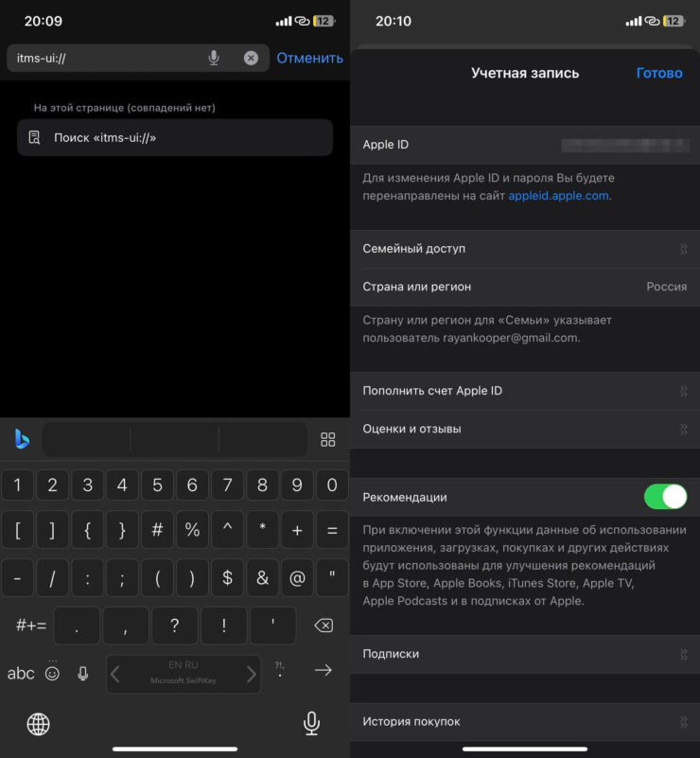Image resolution: width=700 pixels, height=758 pixels.
Task: Turn off the Рекомендации toggle
Action: pyautogui.click(x=665, y=497)
